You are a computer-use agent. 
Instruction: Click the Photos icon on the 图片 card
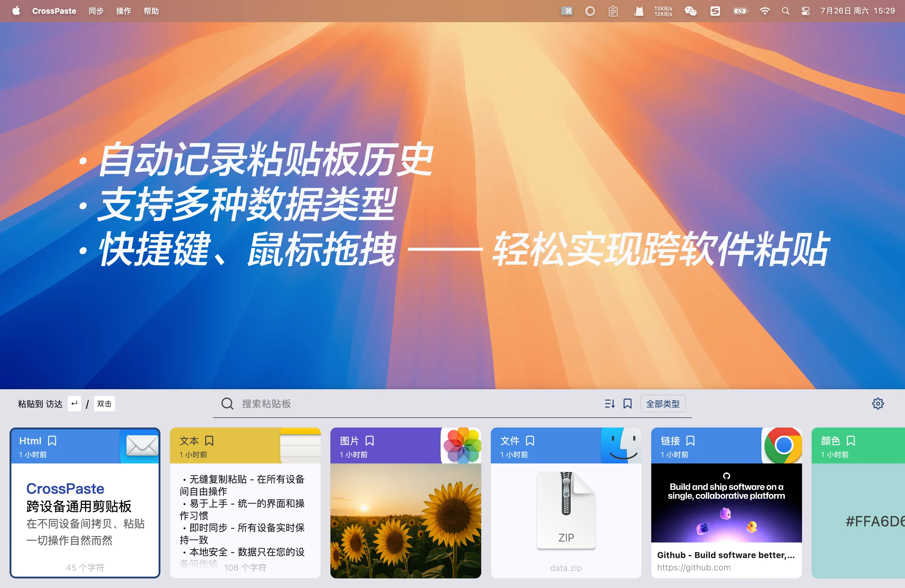tap(461, 446)
